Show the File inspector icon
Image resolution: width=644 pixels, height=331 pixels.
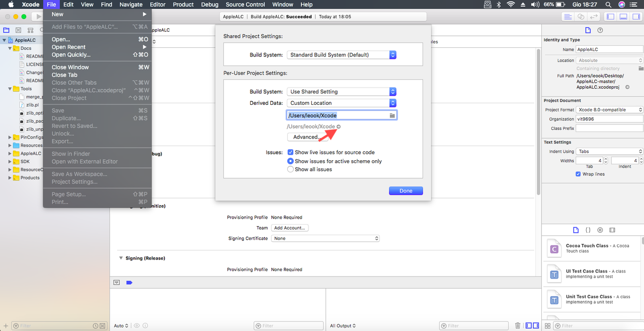(x=588, y=30)
